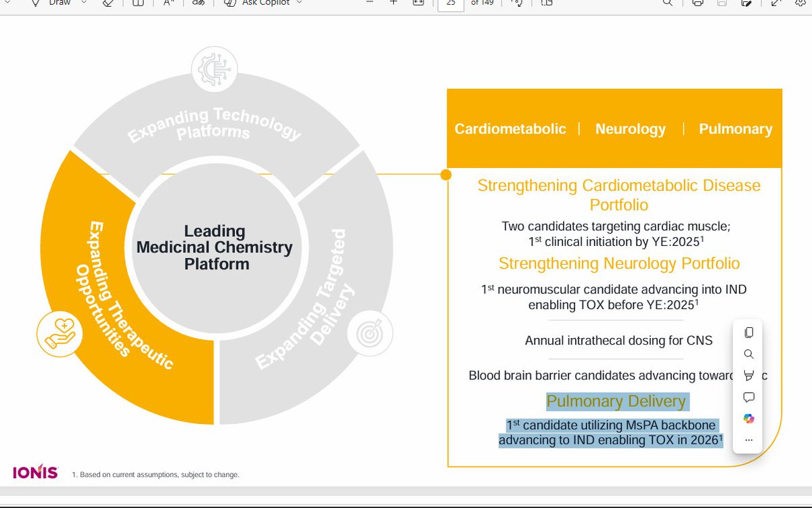
Task: Search the selection using the magnifier in the popup
Action: pyautogui.click(x=748, y=354)
